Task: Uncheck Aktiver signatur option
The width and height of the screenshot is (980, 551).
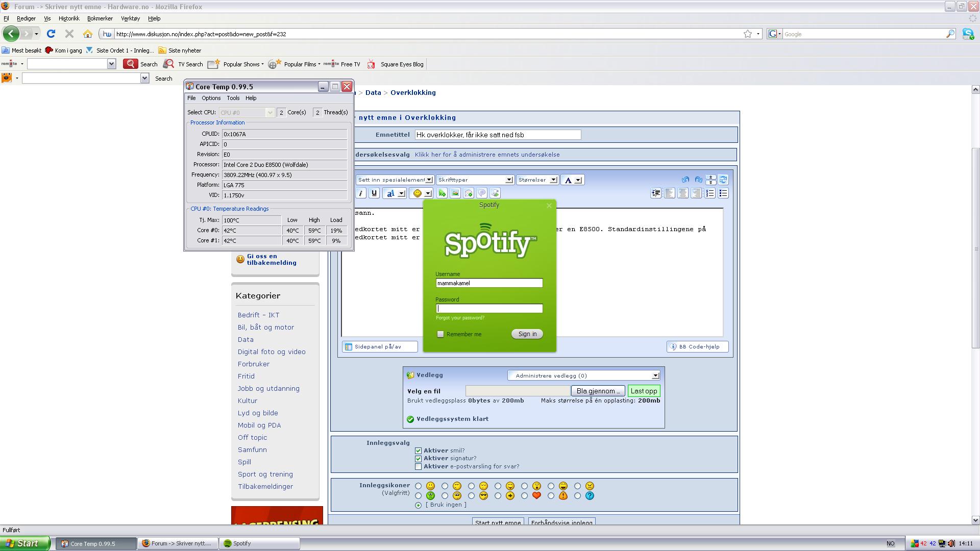Action: pyautogui.click(x=418, y=458)
